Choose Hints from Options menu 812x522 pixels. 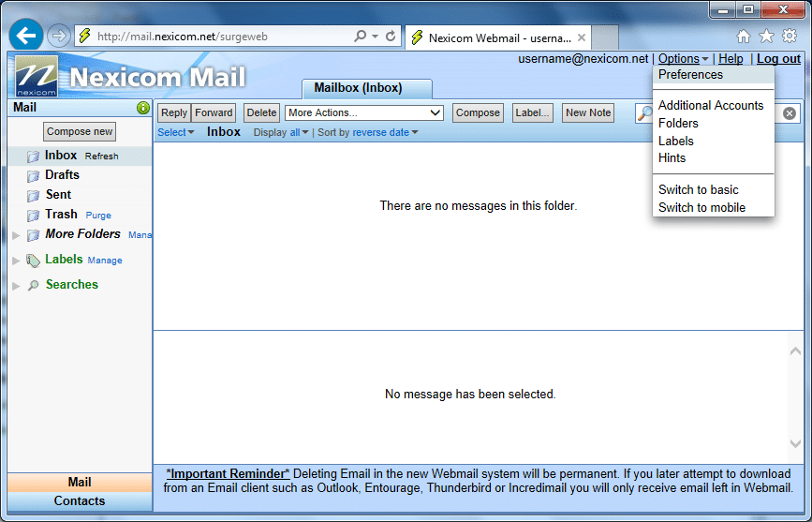tap(713, 157)
